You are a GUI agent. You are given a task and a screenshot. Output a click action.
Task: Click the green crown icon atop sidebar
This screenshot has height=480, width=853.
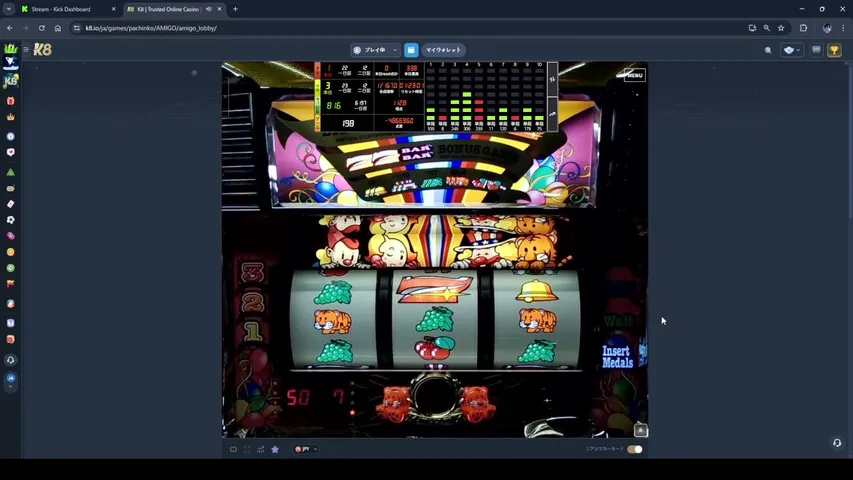pos(10,48)
